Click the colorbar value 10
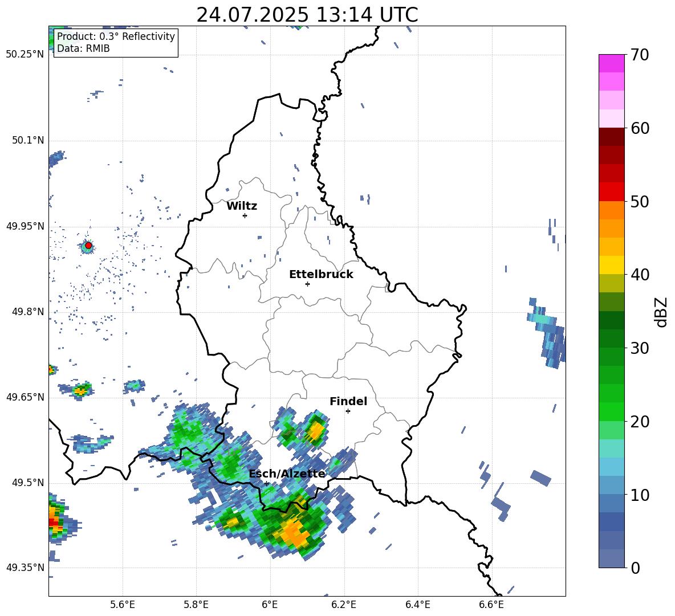This screenshot has height=616, width=675. click(640, 495)
